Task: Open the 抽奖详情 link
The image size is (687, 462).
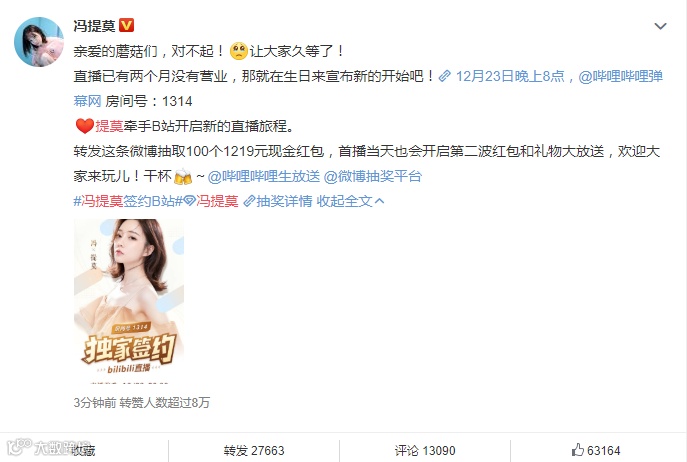Action: coord(284,201)
